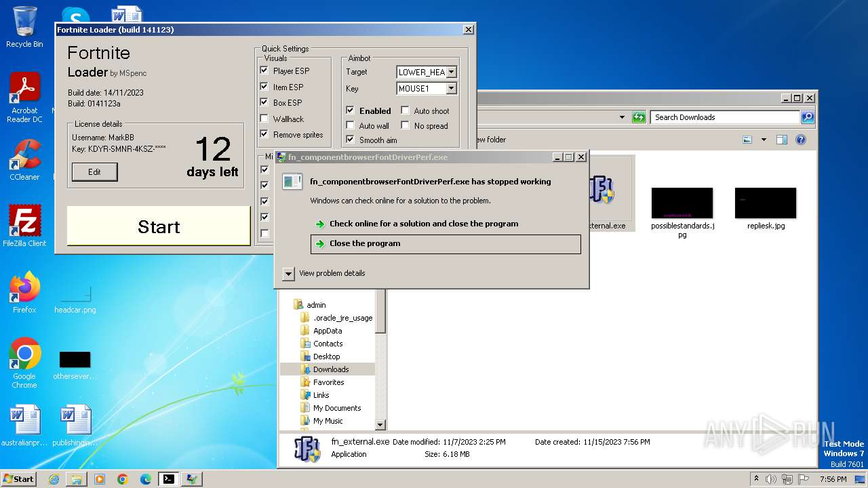Open CCleaner desktop shortcut
Viewport: 868px width, 488px height.
click(24, 160)
